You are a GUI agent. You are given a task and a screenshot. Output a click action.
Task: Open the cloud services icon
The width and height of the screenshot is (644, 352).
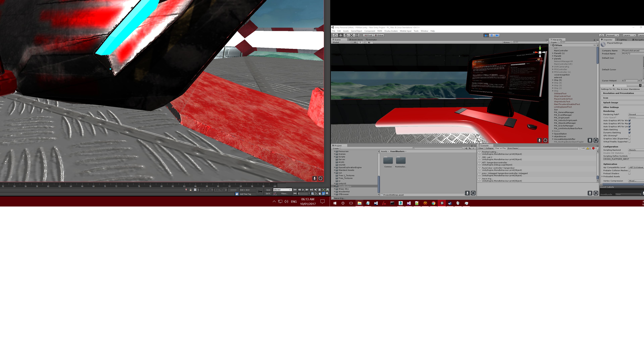tap(602, 35)
